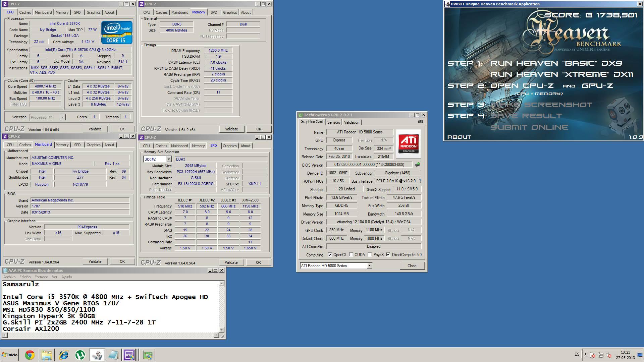The image size is (644, 362).
Task: Click the Intel Core i5 logo in CPU-Z
Action: coord(117,33)
